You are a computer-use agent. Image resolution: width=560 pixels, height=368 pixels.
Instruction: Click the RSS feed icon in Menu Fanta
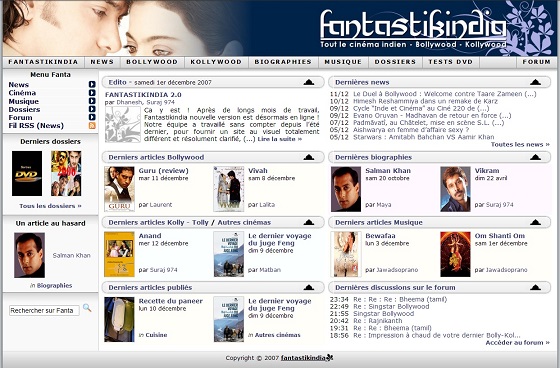(x=92, y=125)
